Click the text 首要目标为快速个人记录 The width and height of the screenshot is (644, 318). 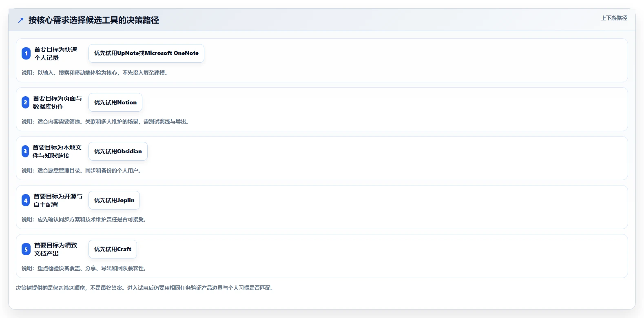point(56,53)
